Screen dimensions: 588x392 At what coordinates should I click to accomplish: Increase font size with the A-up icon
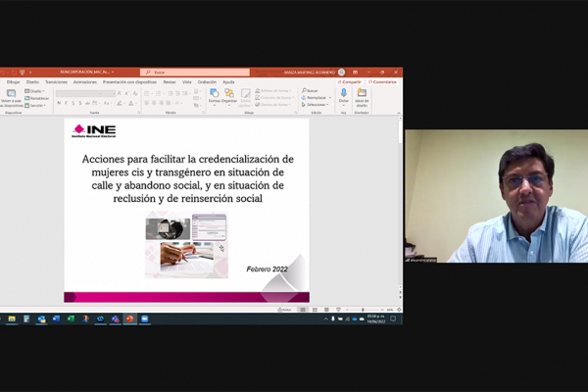[120, 93]
